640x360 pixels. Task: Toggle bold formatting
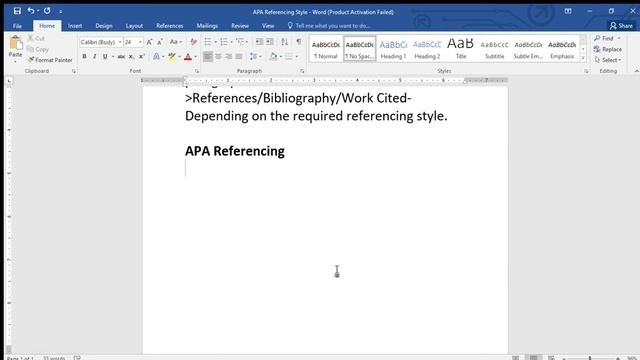coord(84,57)
